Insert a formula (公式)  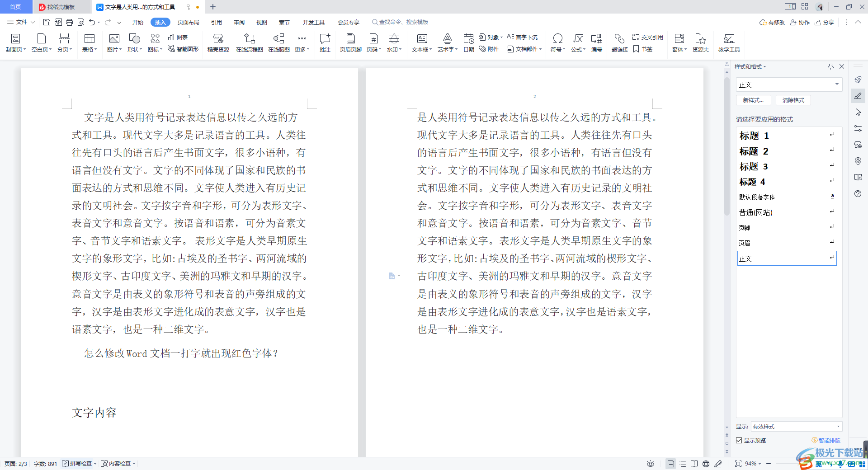tap(578, 43)
